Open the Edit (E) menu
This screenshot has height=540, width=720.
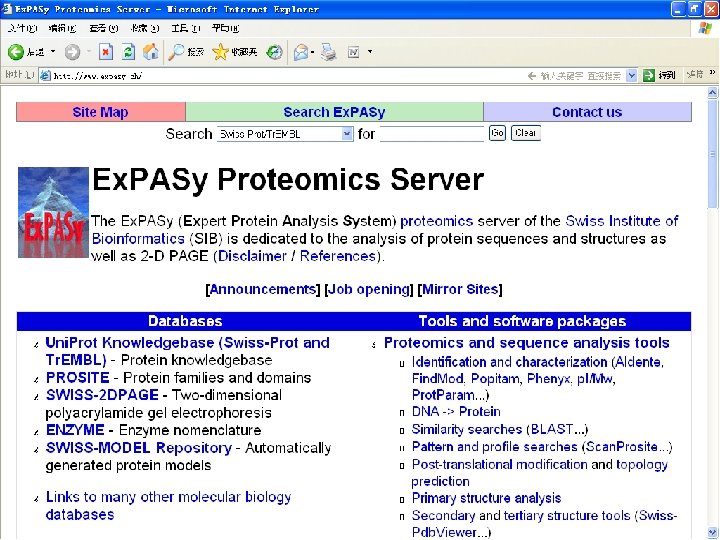tap(62, 28)
